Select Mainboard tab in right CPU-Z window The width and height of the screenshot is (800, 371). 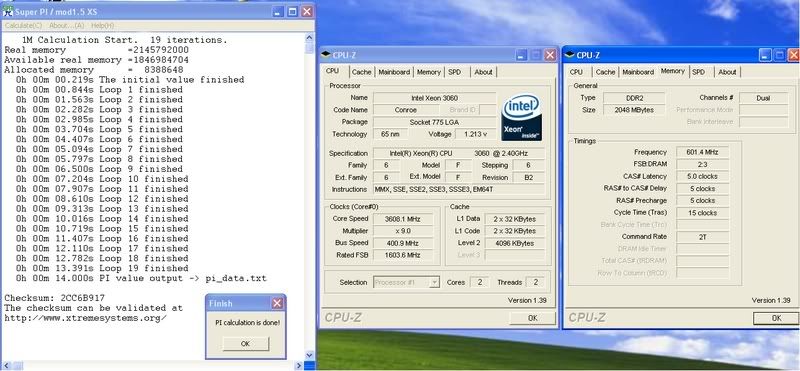click(x=638, y=72)
